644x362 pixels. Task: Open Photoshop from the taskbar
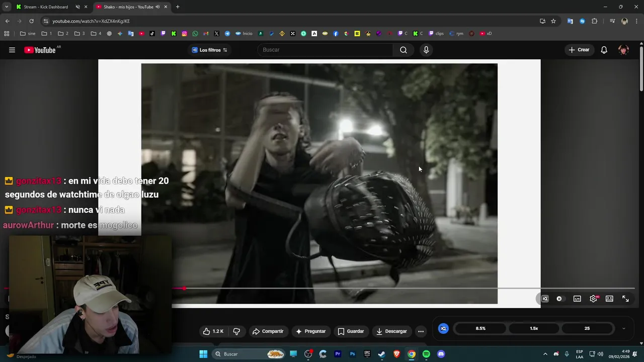(x=352, y=354)
